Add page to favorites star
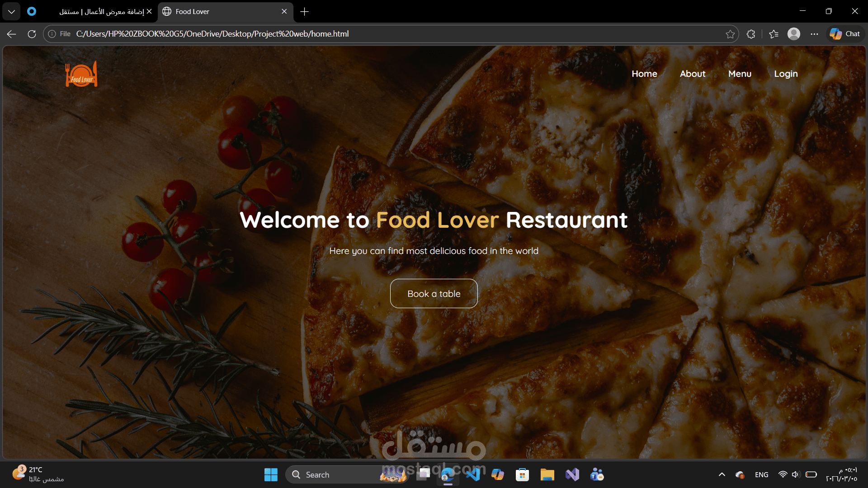The height and width of the screenshot is (488, 868). tap(730, 34)
